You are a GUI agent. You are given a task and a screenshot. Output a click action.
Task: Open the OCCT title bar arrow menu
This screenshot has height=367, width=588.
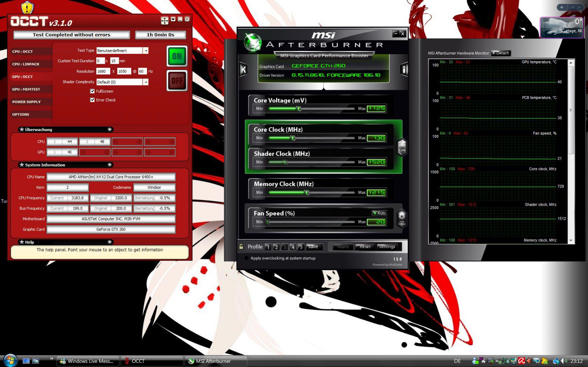tap(173, 20)
